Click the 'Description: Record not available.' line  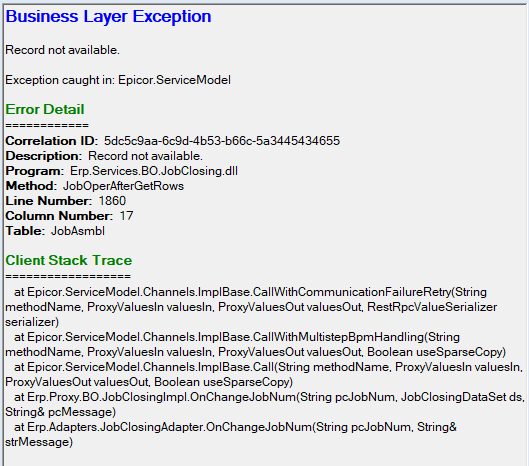point(104,156)
